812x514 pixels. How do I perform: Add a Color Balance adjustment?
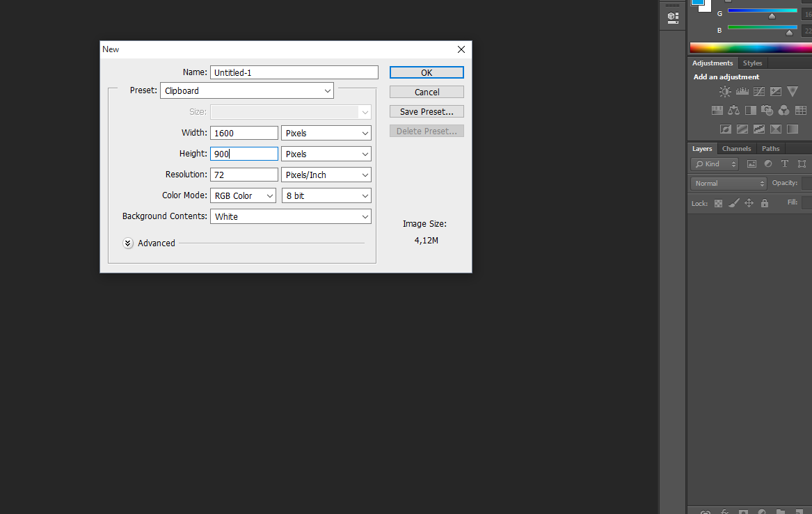coord(733,111)
